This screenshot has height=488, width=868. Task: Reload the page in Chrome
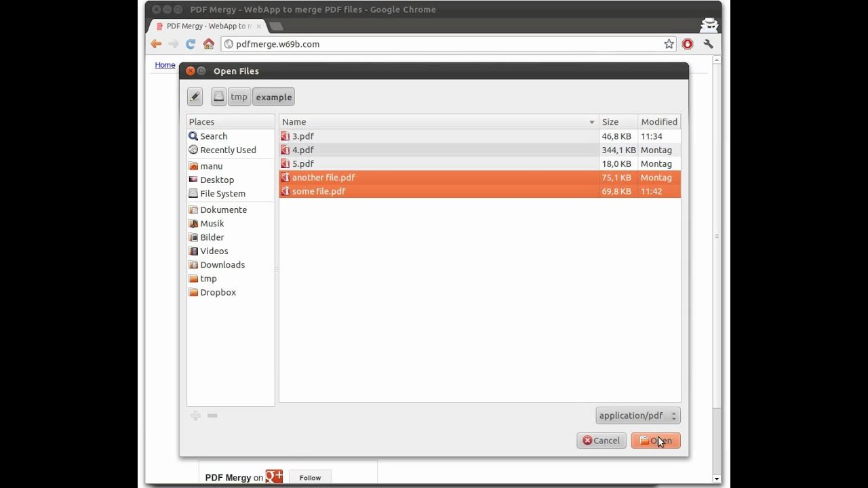click(191, 44)
